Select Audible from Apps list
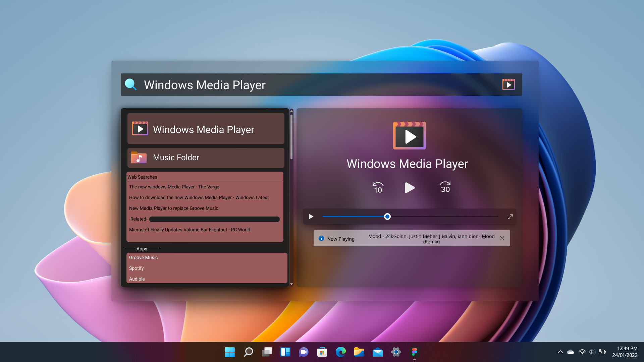The height and width of the screenshot is (362, 644). point(137,279)
